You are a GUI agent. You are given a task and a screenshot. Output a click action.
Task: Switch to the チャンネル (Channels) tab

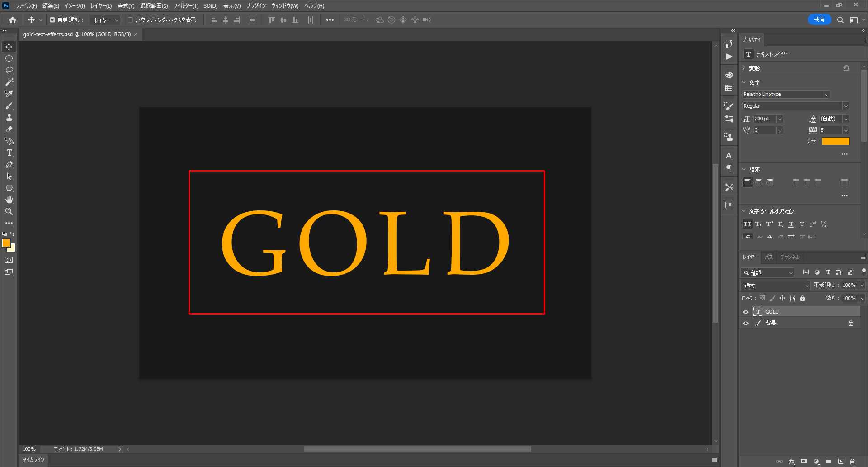[x=790, y=257]
